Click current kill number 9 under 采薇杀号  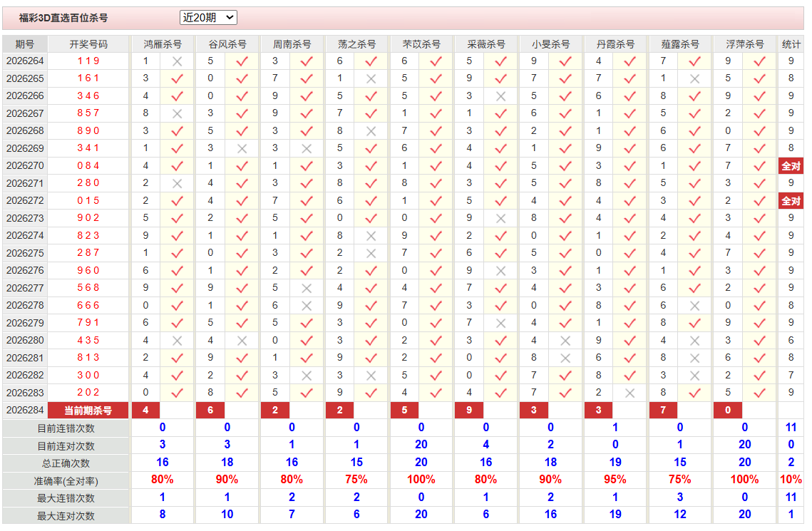coord(468,411)
